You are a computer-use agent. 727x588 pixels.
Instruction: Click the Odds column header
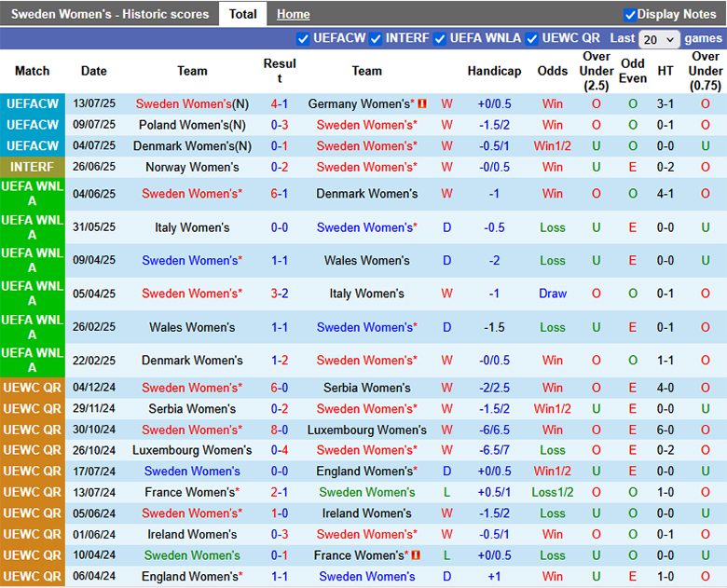coord(552,71)
